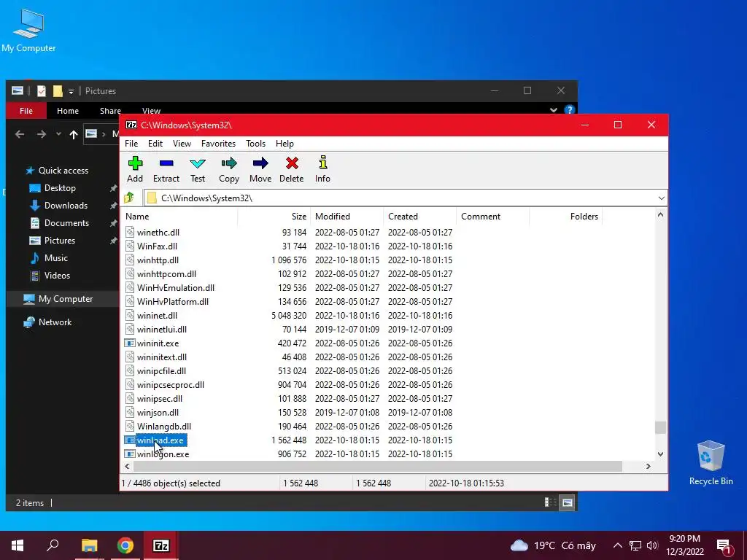Open the Edit menu in 7-Zip
Image resolution: width=747 pixels, height=560 pixels.
(155, 144)
